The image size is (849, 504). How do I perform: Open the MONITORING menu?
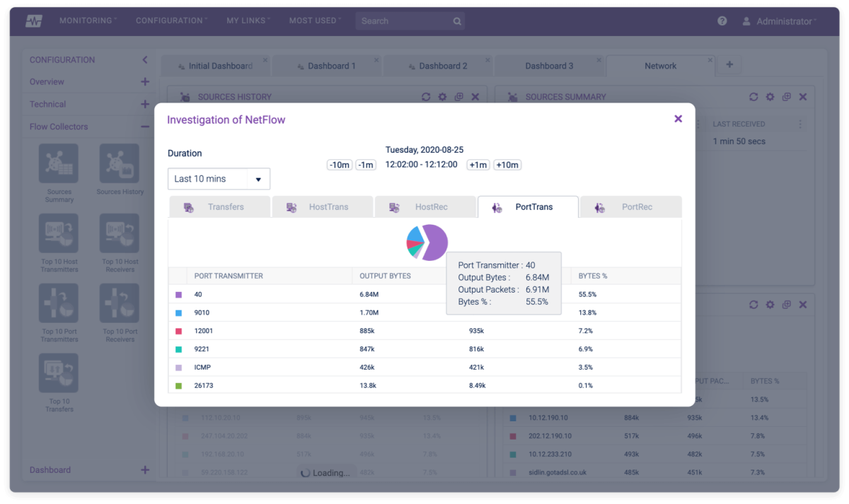(85, 20)
